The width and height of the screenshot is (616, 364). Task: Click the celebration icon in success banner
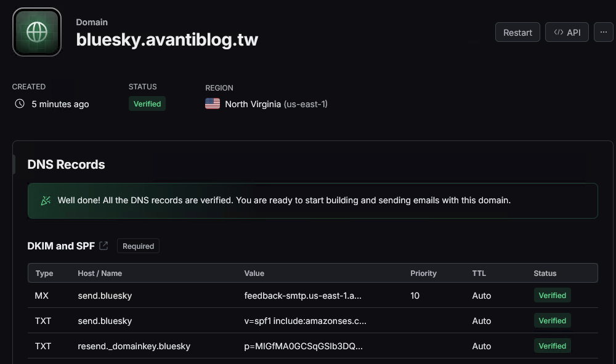46,201
